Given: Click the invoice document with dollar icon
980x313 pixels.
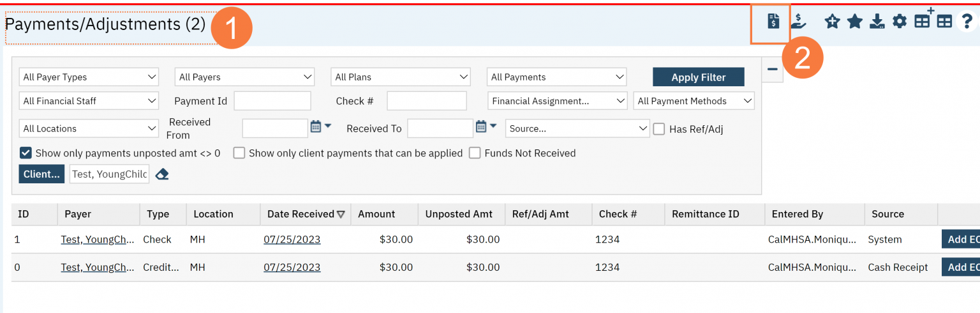Looking at the screenshot, I should coord(773,22).
